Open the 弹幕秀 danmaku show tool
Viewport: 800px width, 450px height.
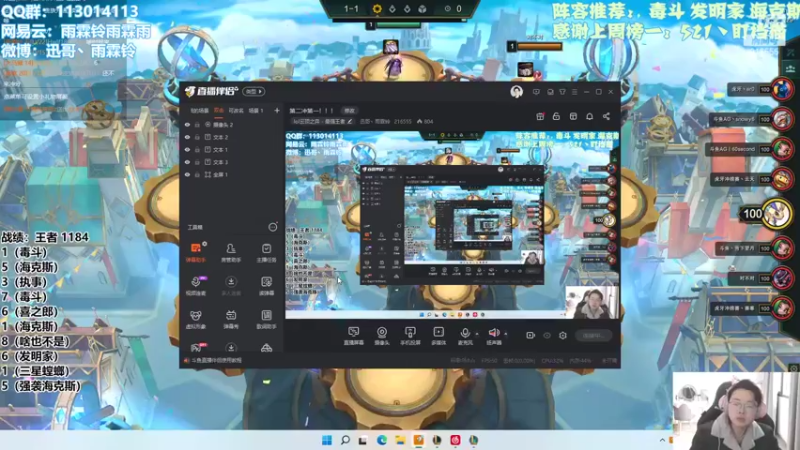point(231,319)
